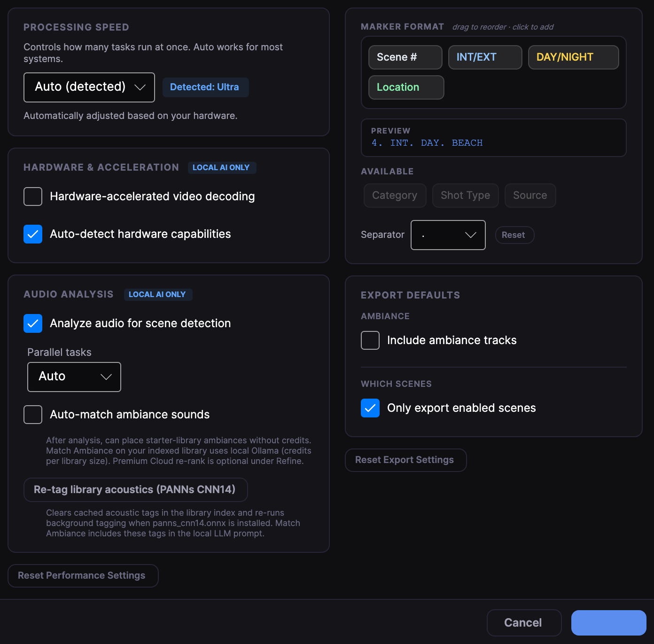Click the "Separator" label text
This screenshot has width=654, height=644.
(382, 235)
